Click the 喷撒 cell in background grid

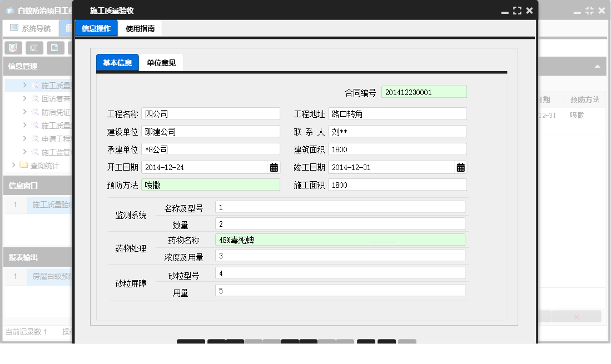577,115
